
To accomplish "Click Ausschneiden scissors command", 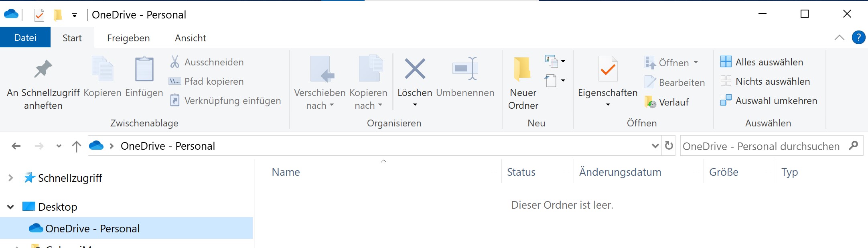I will [207, 62].
